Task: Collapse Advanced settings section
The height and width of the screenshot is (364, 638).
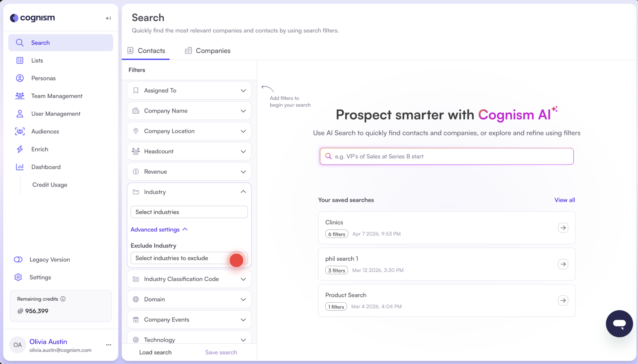Action: click(x=159, y=230)
